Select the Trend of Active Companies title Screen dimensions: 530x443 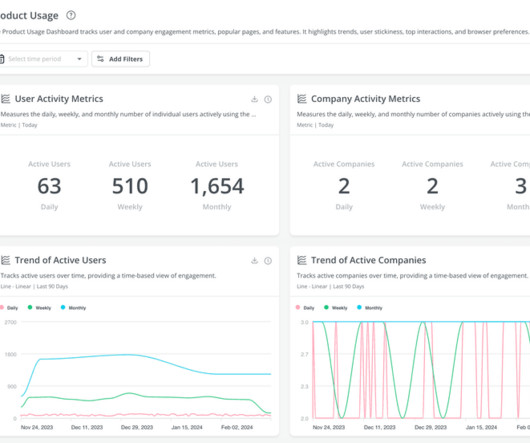pos(368,260)
